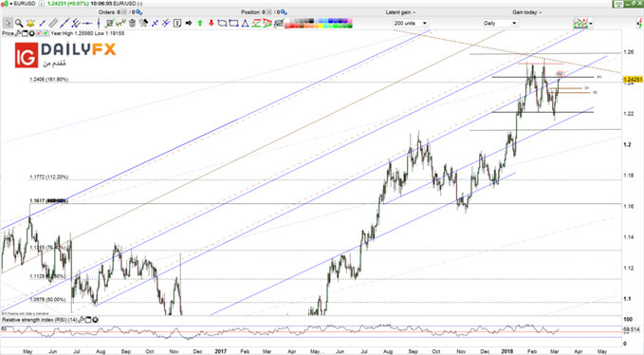Click the EURUSD symbol name in header
644x355 pixels.
point(25,3)
